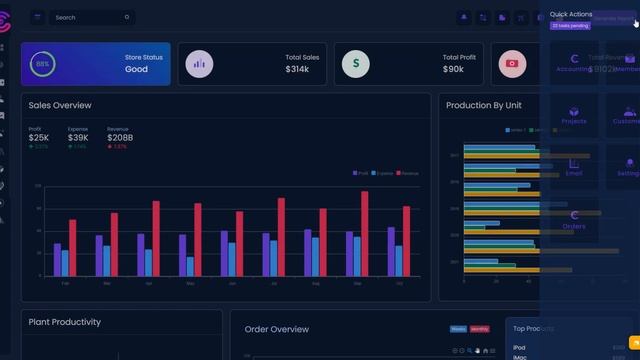Click the red money icon in the fourth card

[x=512, y=64]
